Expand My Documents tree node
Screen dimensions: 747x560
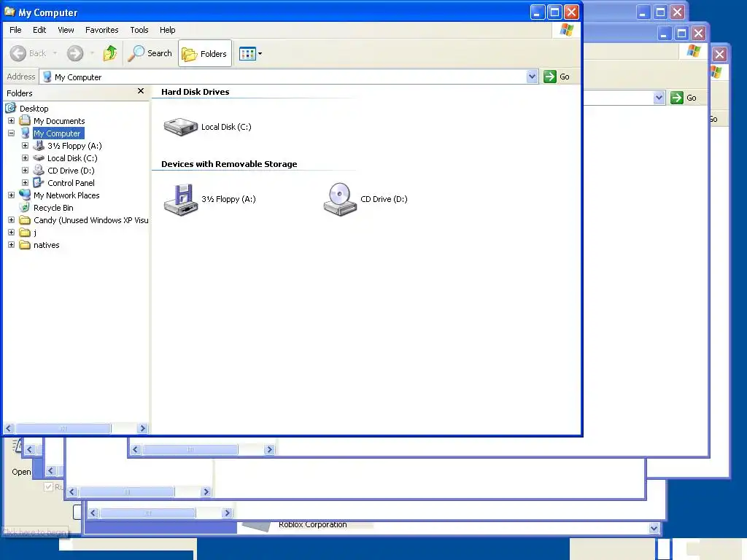12,121
